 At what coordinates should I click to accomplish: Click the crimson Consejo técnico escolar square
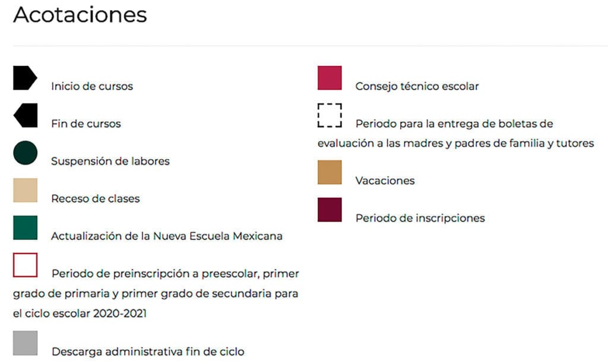tap(330, 78)
